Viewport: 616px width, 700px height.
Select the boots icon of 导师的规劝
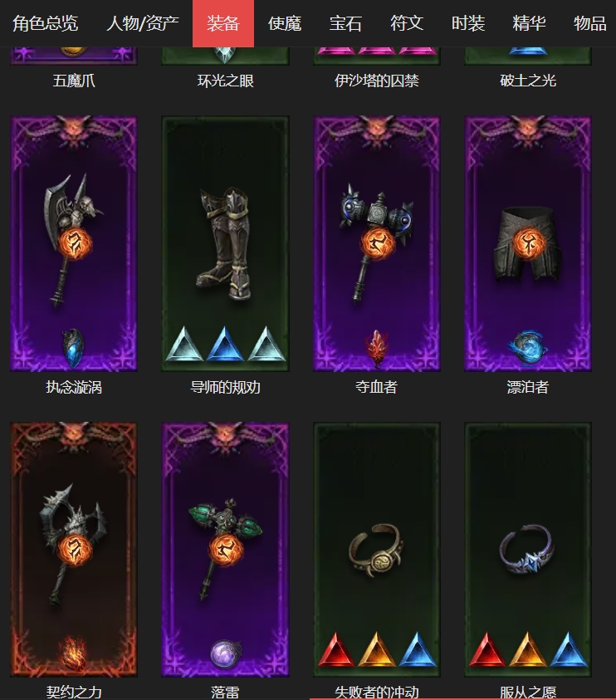(226, 243)
